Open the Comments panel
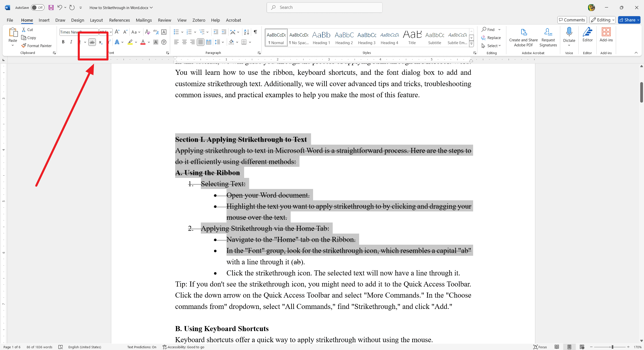 (572, 20)
